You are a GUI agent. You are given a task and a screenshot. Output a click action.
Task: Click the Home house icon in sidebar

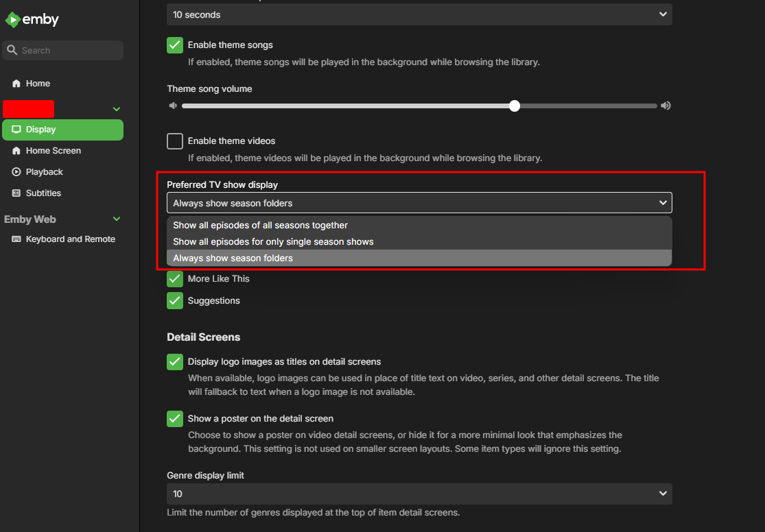coord(16,84)
